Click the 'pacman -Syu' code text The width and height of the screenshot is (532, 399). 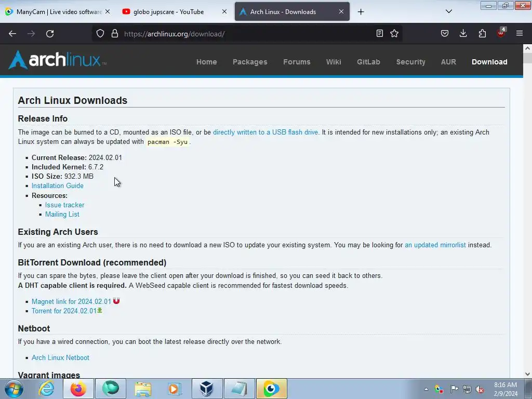coord(168,142)
